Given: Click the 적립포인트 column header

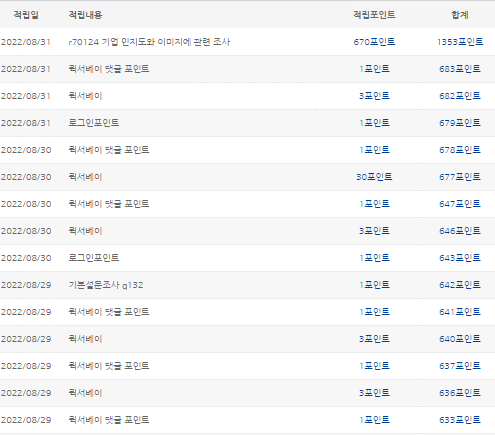Looking at the screenshot, I should pyautogui.click(x=374, y=15).
